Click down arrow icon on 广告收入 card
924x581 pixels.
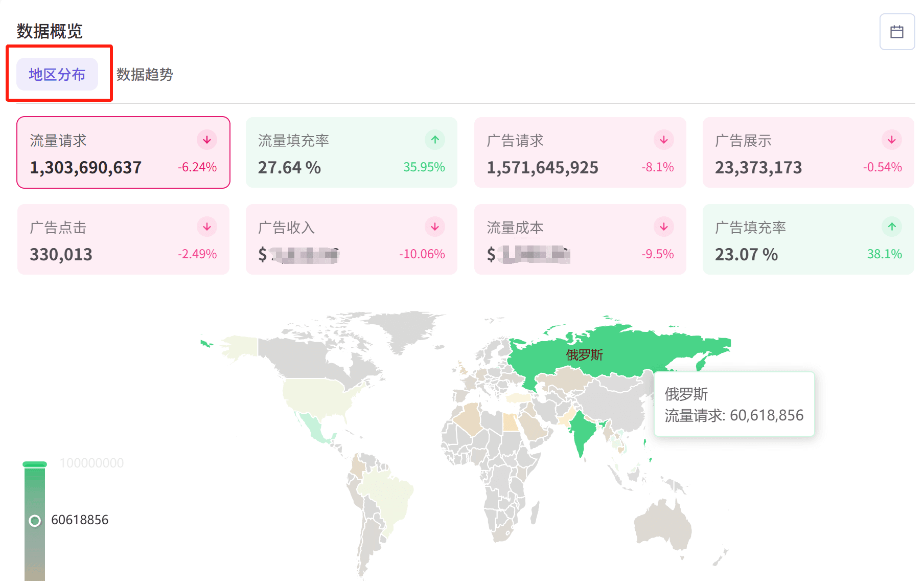(435, 227)
